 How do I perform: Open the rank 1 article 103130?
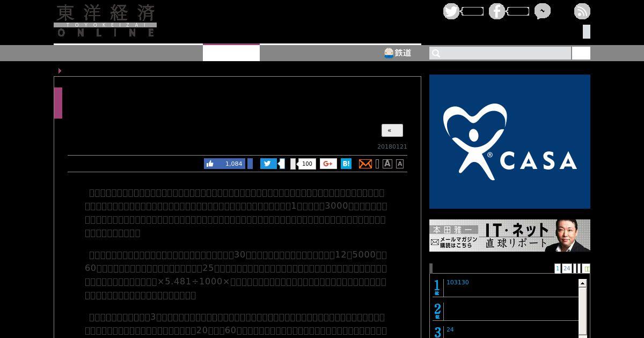pyautogui.click(x=458, y=282)
